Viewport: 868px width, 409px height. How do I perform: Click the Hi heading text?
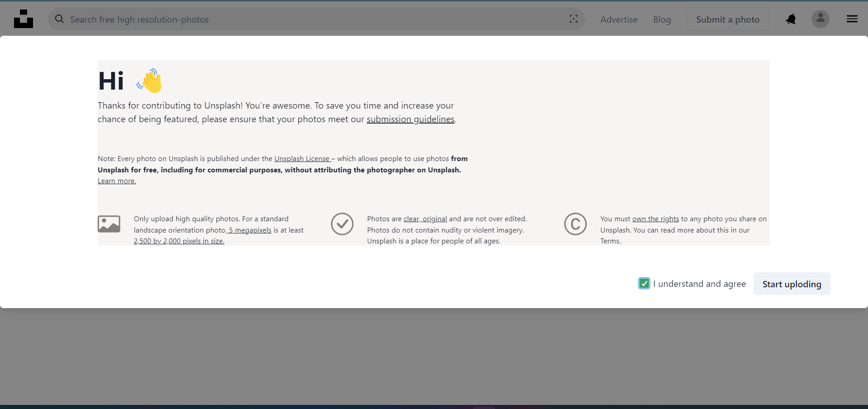(x=111, y=81)
